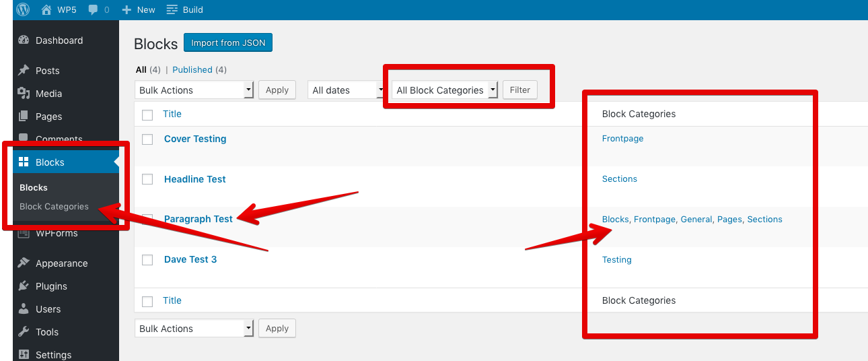
Task: Click the Build icon in admin bar
Action: (x=172, y=9)
